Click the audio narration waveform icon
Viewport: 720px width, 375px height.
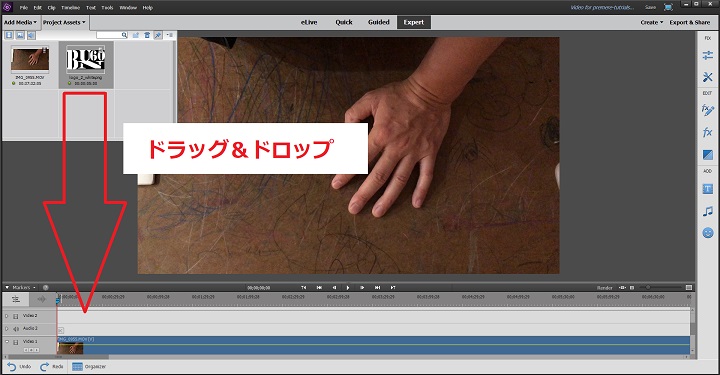tap(42, 299)
